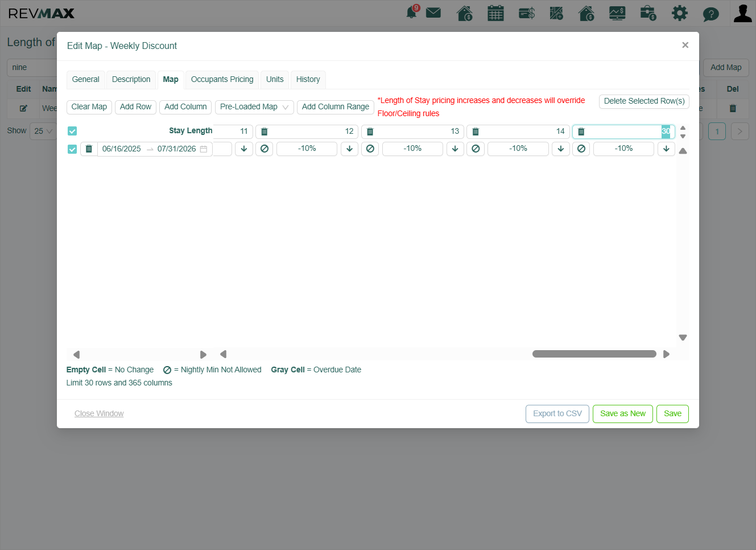Click the Export to CSV button
The image size is (756, 550).
[557, 414]
